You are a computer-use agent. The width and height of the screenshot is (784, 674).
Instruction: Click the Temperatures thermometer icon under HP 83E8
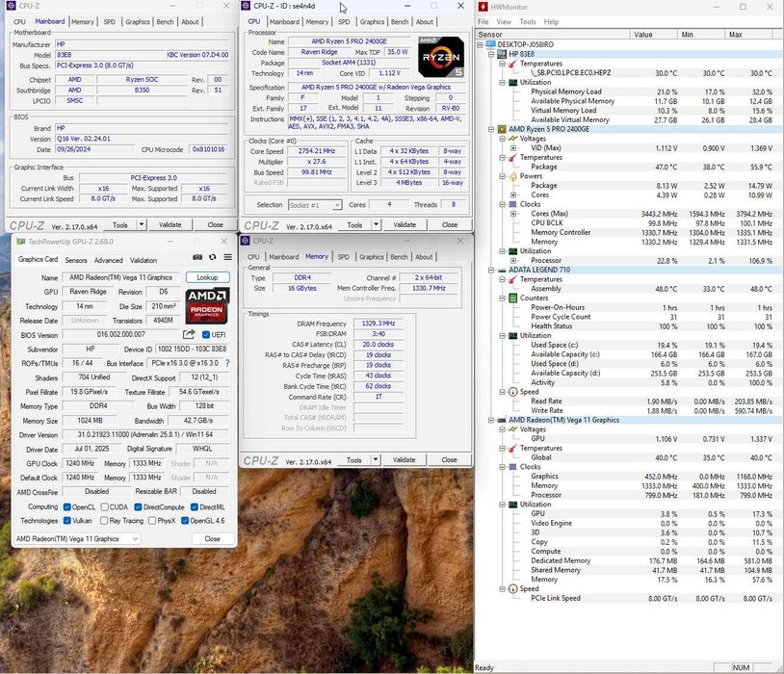point(513,64)
